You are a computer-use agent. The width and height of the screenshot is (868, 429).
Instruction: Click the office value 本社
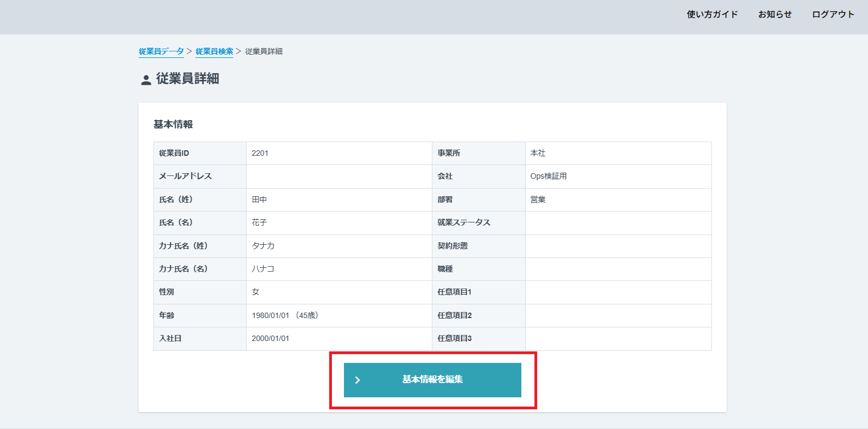(538, 154)
